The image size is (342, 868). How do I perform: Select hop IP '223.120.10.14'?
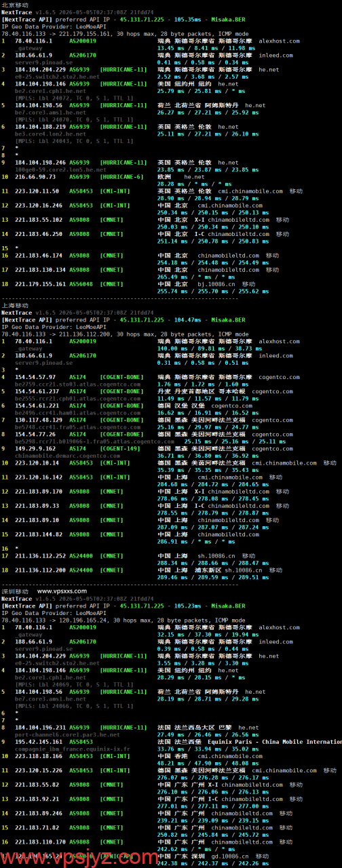tap(37, 462)
